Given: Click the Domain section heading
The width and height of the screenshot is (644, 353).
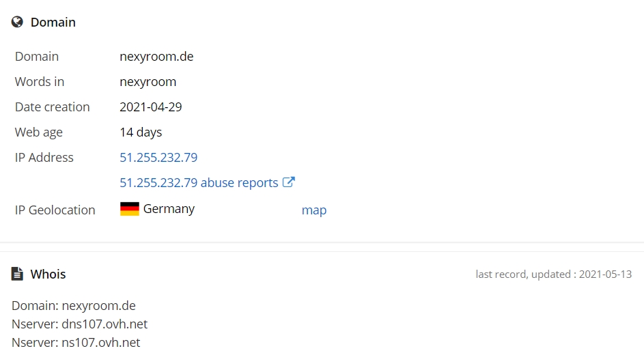Looking at the screenshot, I should (53, 22).
